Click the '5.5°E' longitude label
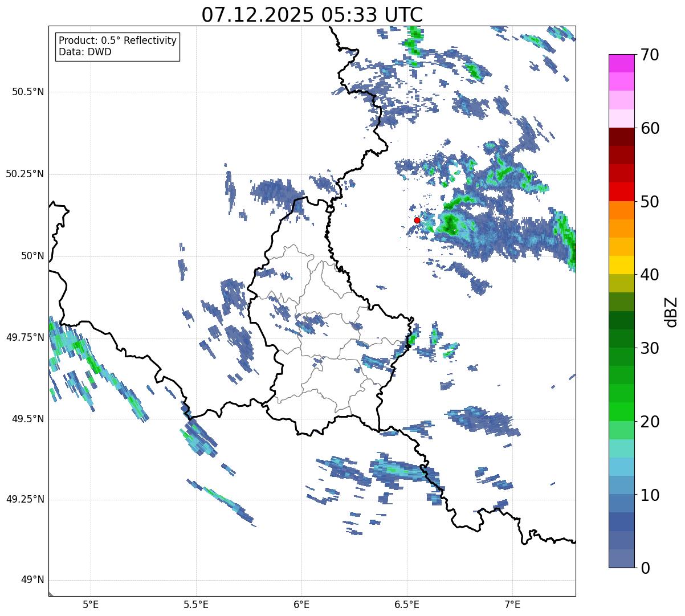 pyautogui.click(x=196, y=605)
